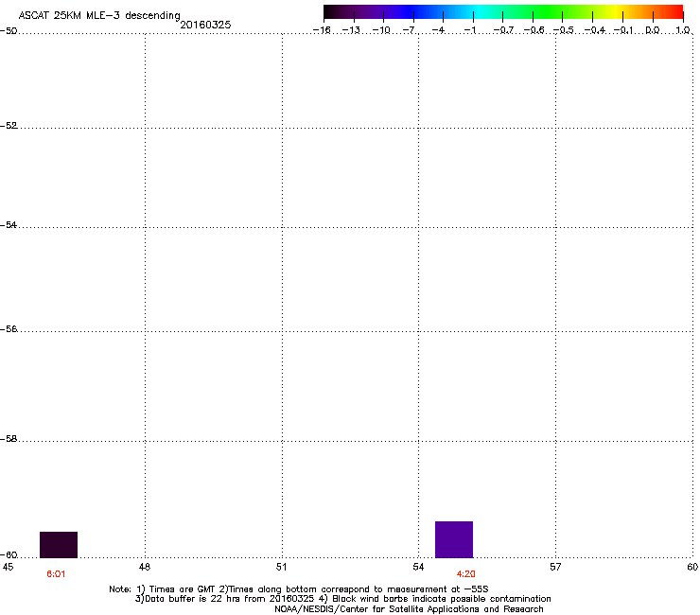Click the -58 latitude axis label
700x615 pixels.
click(x=9, y=439)
